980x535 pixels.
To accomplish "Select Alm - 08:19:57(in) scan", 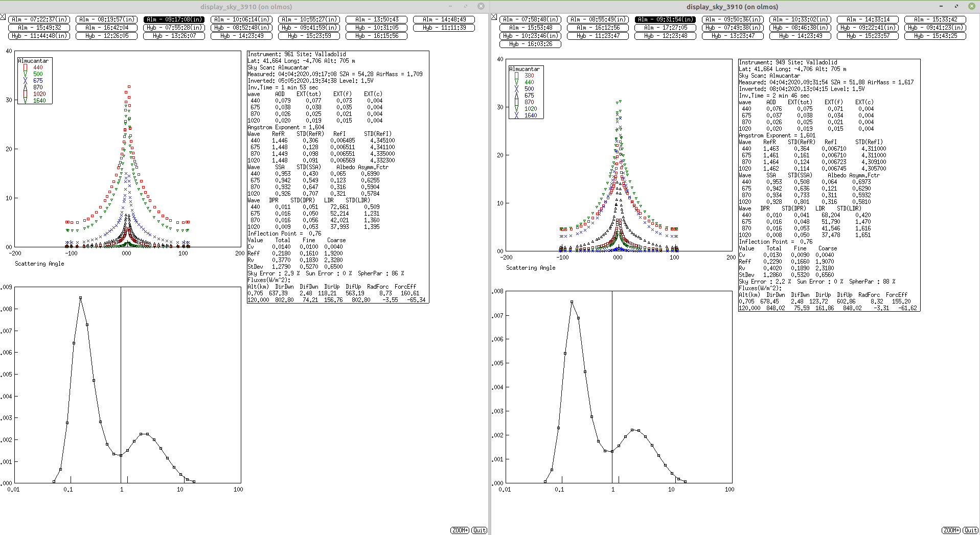I will click(107, 19).
